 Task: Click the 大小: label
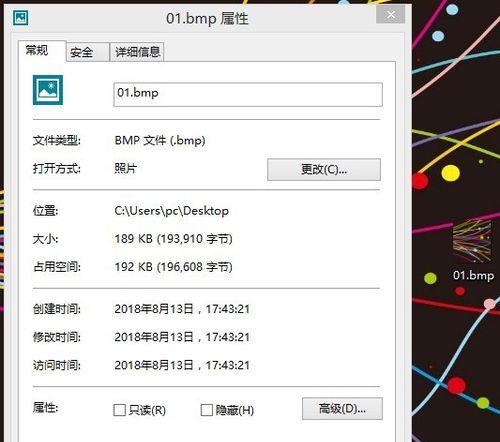coord(45,239)
